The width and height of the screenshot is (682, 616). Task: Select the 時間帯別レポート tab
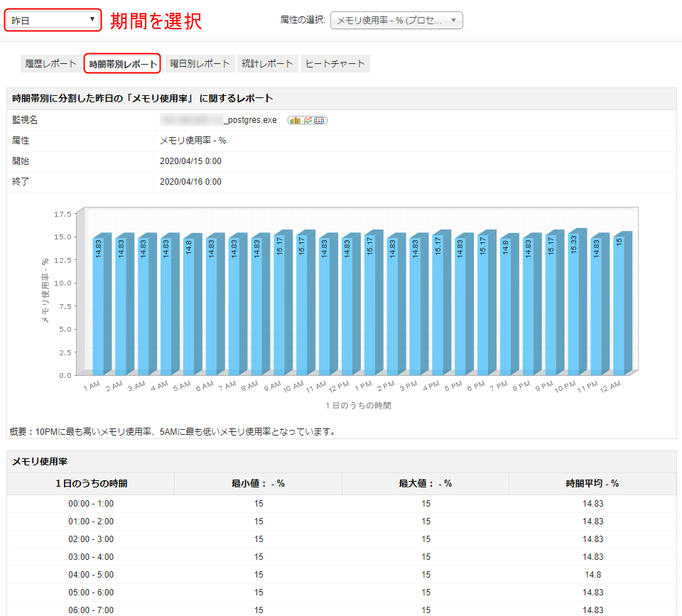(123, 64)
